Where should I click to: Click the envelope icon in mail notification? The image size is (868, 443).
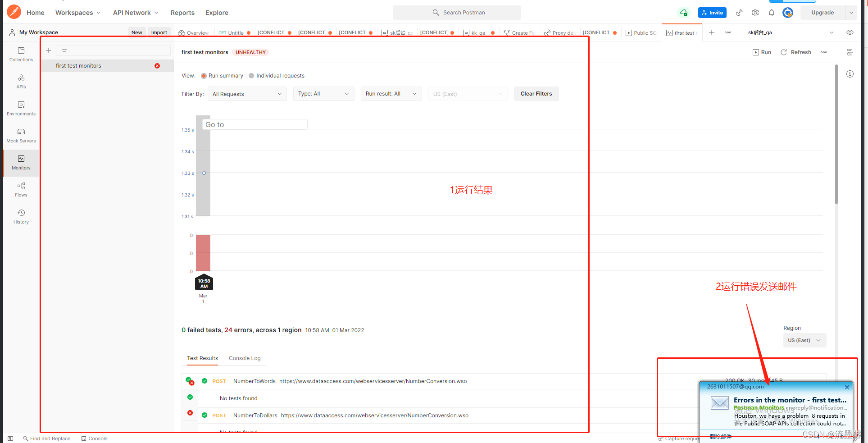720,402
